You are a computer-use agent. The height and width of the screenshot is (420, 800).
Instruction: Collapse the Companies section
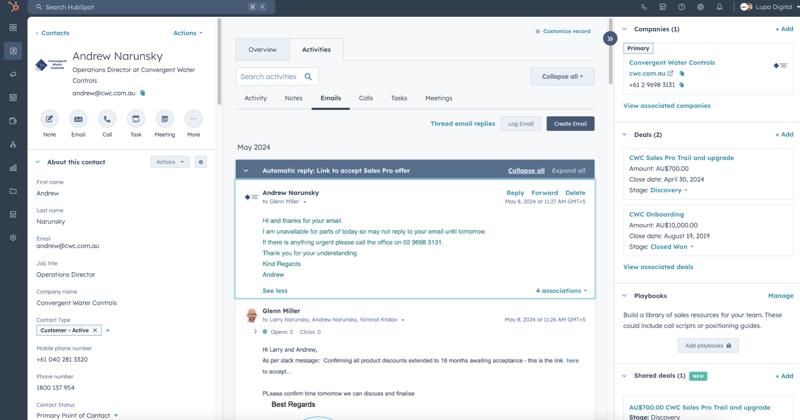[624, 30]
